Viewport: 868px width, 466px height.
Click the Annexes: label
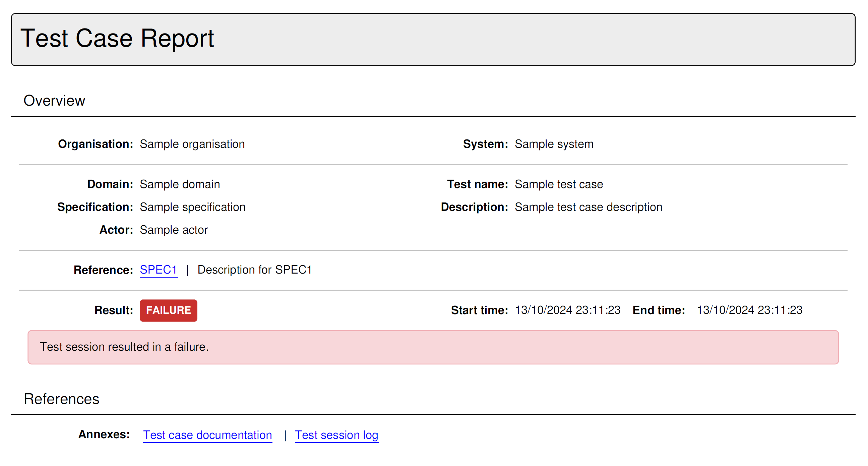pyautogui.click(x=104, y=434)
